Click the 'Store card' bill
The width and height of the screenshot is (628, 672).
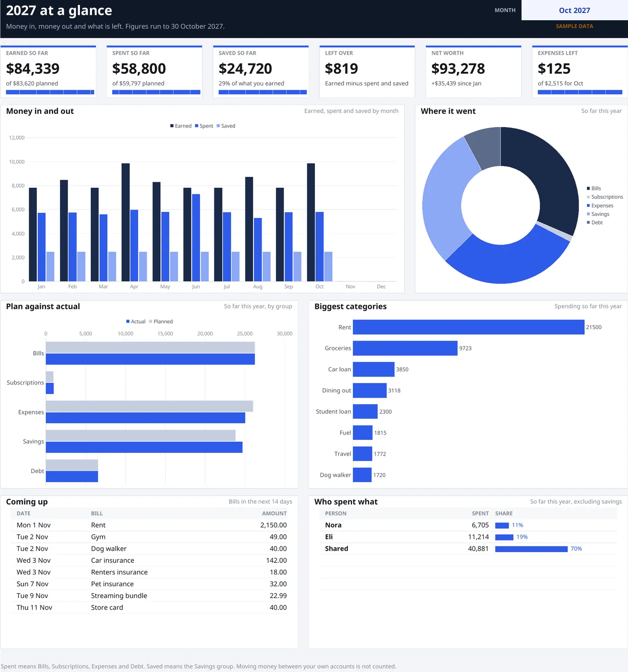[x=149, y=607]
